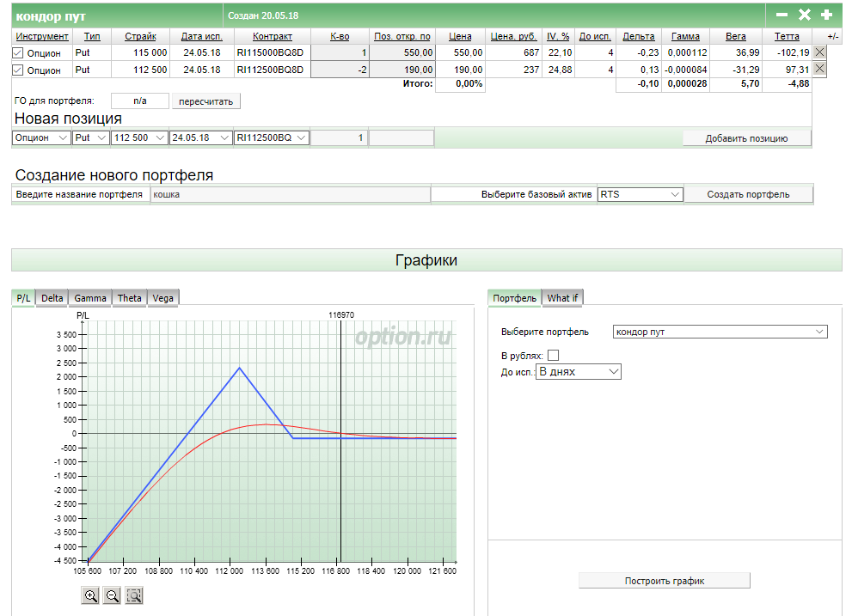Click the portfolio name input field
Image resolution: width=852 pixels, height=616 pixels.
coord(290,194)
